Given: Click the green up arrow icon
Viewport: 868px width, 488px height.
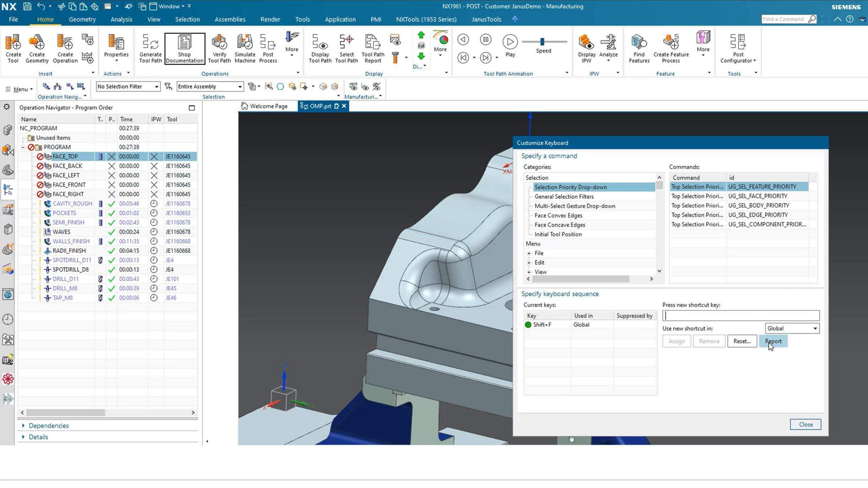Looking at the screenshot, I should pyautogui.click(x=421, y=35).
